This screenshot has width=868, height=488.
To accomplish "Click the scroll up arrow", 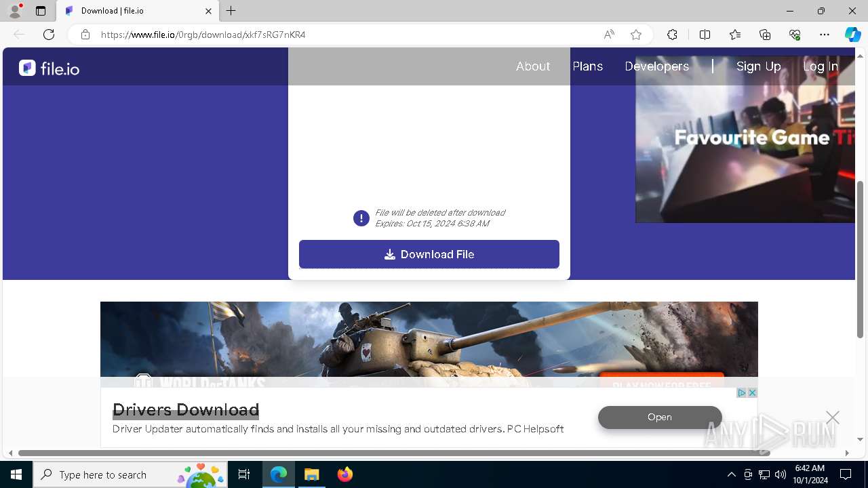I will [x=861, y=55].
